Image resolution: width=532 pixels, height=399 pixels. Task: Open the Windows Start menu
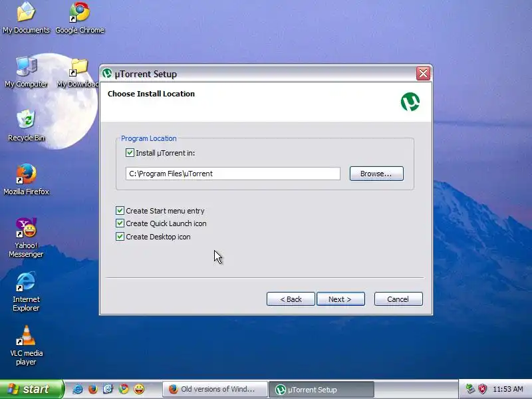coord(32,389)
